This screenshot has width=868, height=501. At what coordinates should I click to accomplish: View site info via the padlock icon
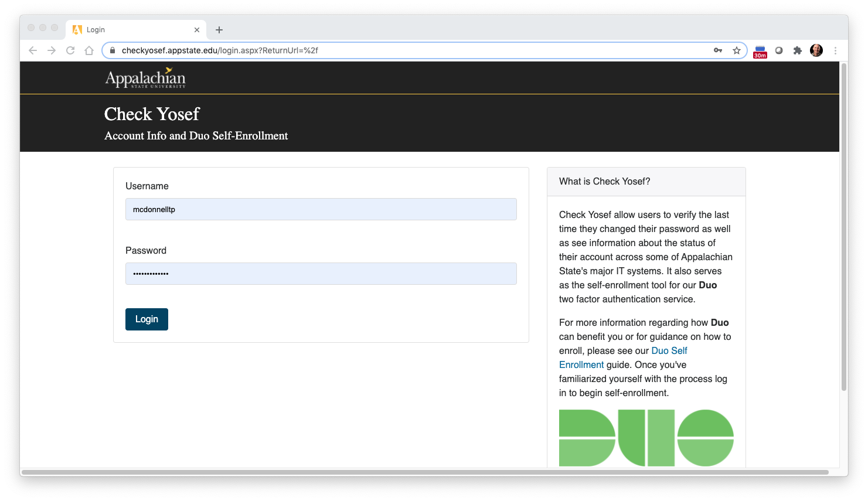[x=113, y=50]
